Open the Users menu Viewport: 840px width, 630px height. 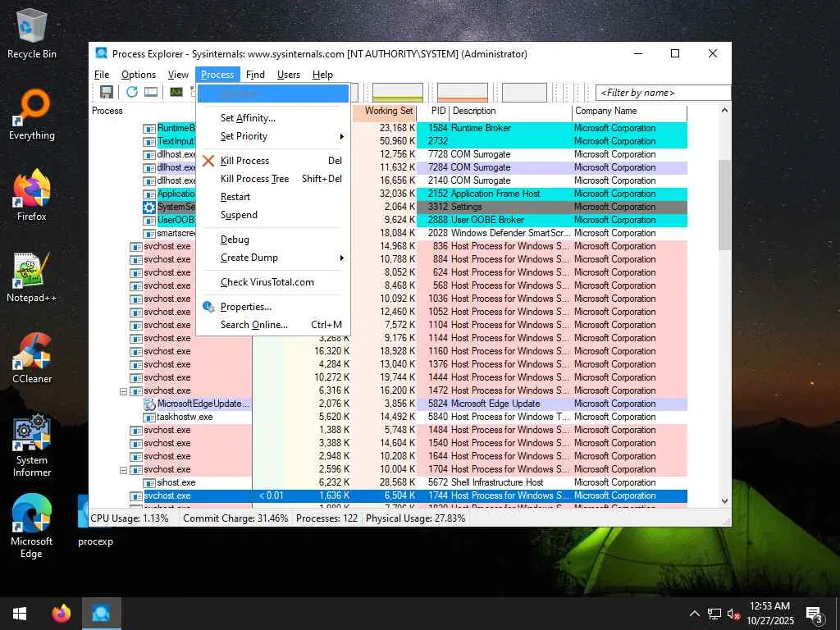(x=288, y=75)
